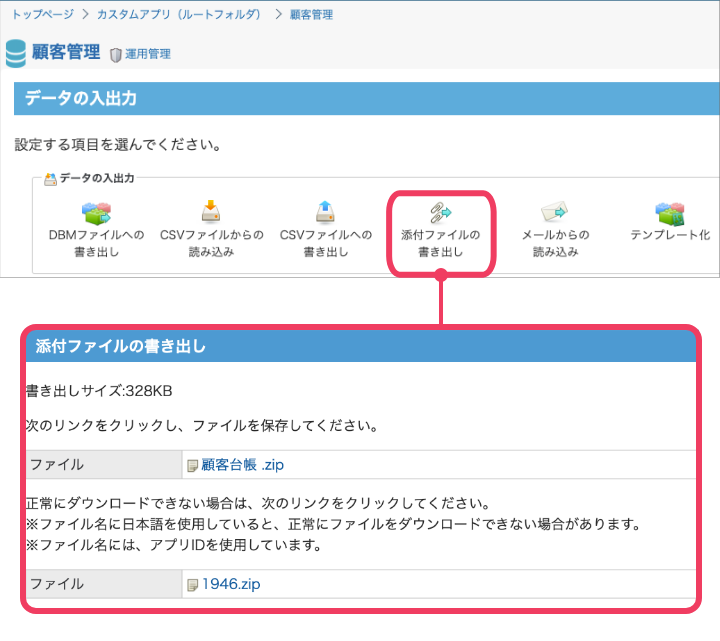Click the file icon before 1946.zip
The image size is (720, 641).
pyautogui.click(x=192, y=585)
